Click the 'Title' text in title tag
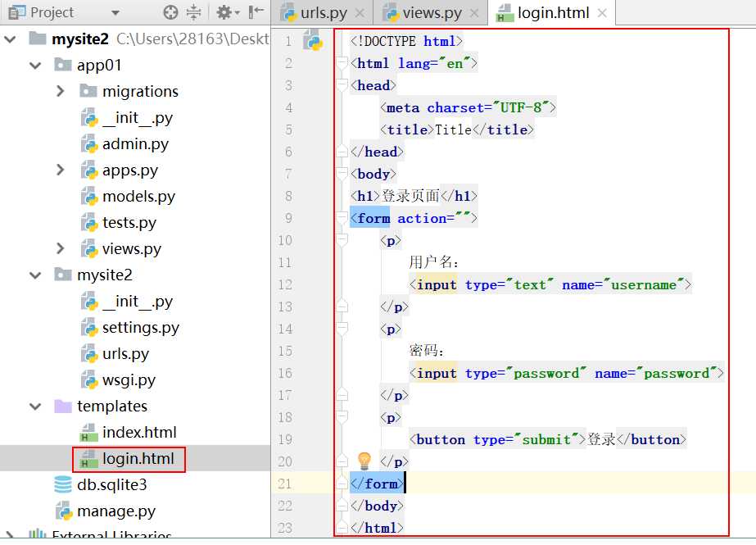Viewport: 756px width, 545px height. click(453, 129)
